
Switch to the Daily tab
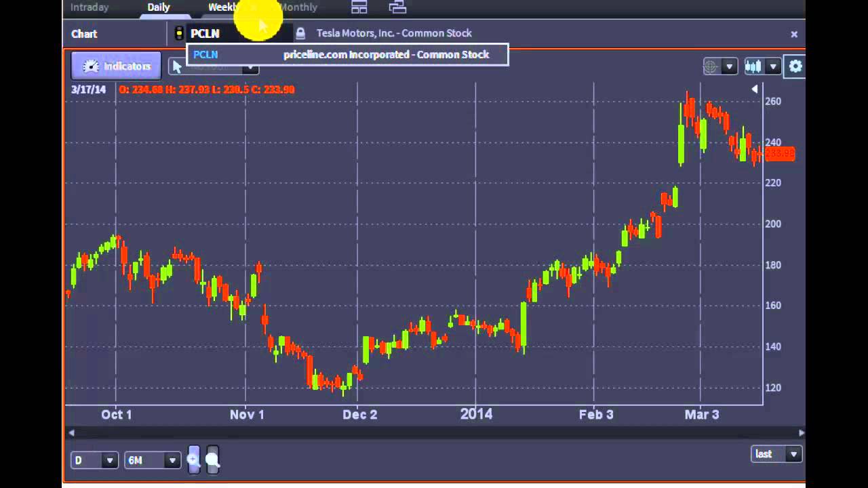159,7
